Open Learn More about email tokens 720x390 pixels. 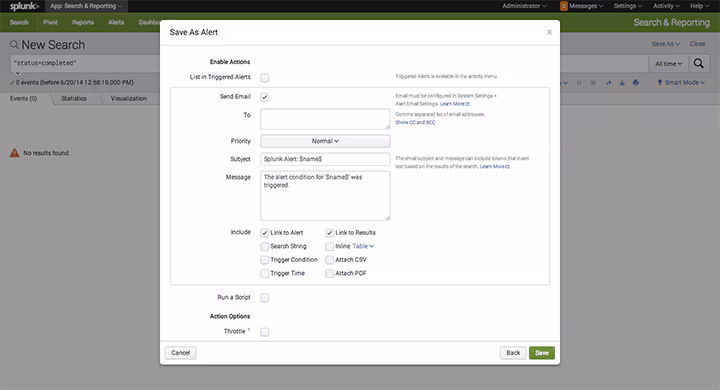[495, 167]
